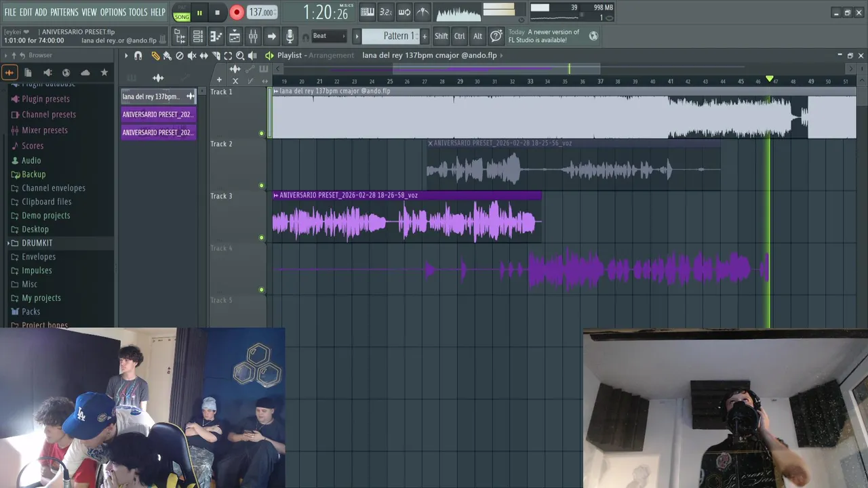Image resolution: width=868 pixels, height=488 pixels.
Task: Mute Track 2 with its green LED
Action: [262, 186]
